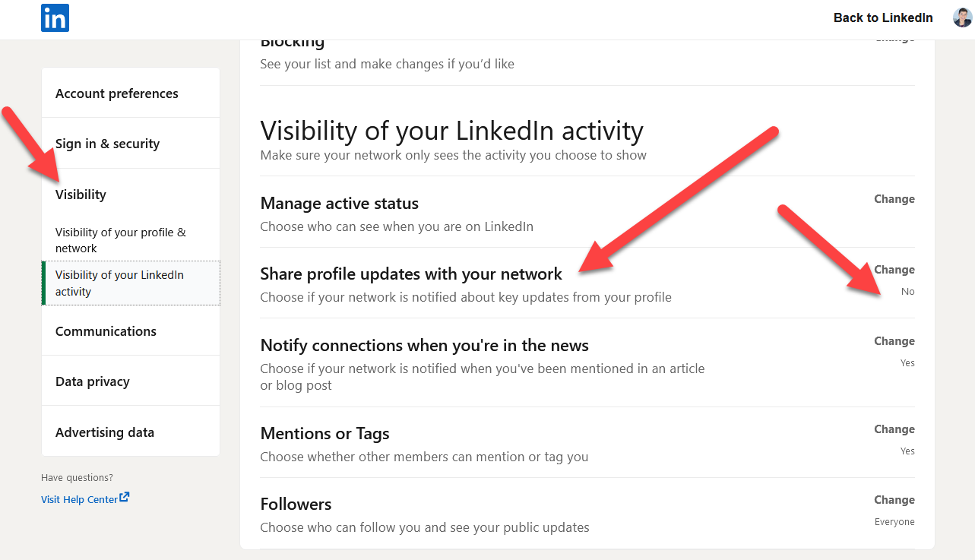This screenshot has width=975, height=560.
Task: Change the Blocking settings
Action: (894, 36)
